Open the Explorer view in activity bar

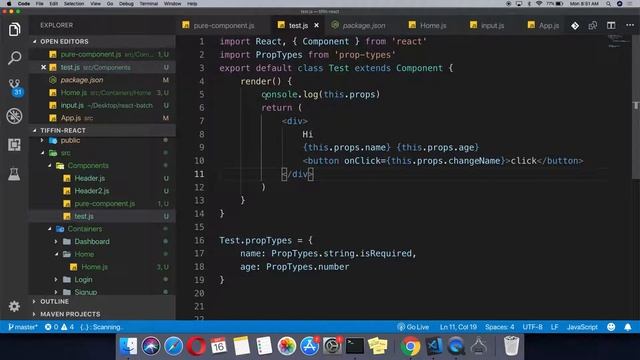click(x=14, y=29)
